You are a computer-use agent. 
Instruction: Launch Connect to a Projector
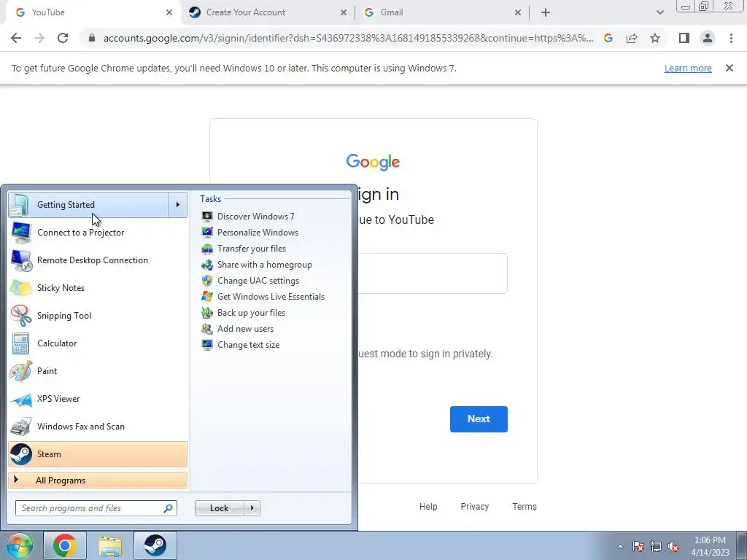pos(98,233)
